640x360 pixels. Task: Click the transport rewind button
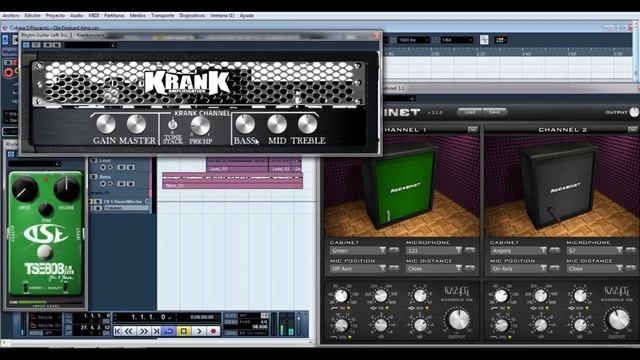129,331
